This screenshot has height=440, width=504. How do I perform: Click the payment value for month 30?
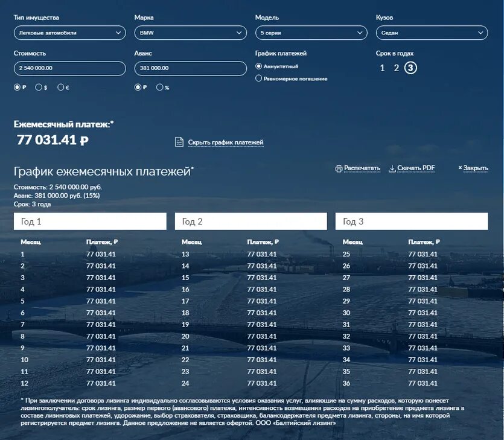pyautogui.click(x=423, y=313)
